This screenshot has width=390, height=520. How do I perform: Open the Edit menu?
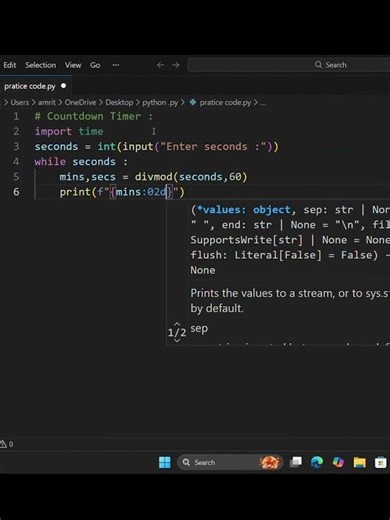point(10,65)
